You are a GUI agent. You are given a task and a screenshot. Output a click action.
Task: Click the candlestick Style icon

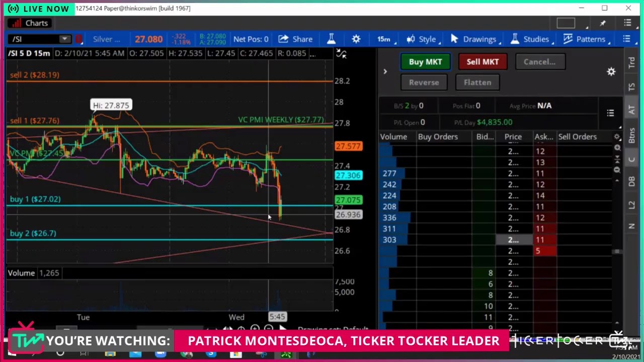tap(411, 39)
